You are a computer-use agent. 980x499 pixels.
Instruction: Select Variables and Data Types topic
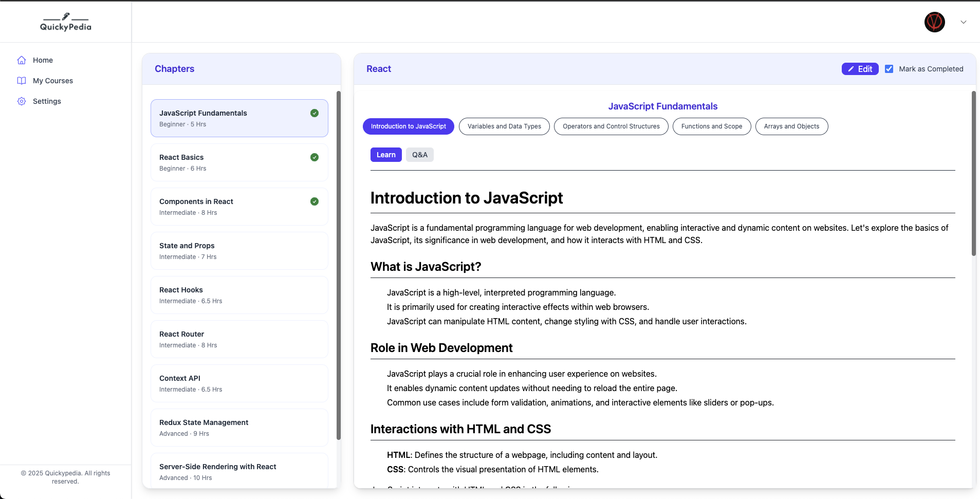pos(504,126)
